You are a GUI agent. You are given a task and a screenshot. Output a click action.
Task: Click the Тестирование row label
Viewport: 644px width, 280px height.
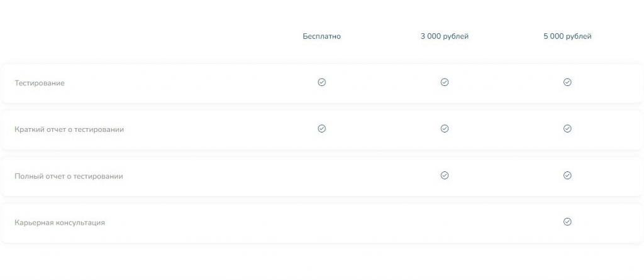click(40, 83)
